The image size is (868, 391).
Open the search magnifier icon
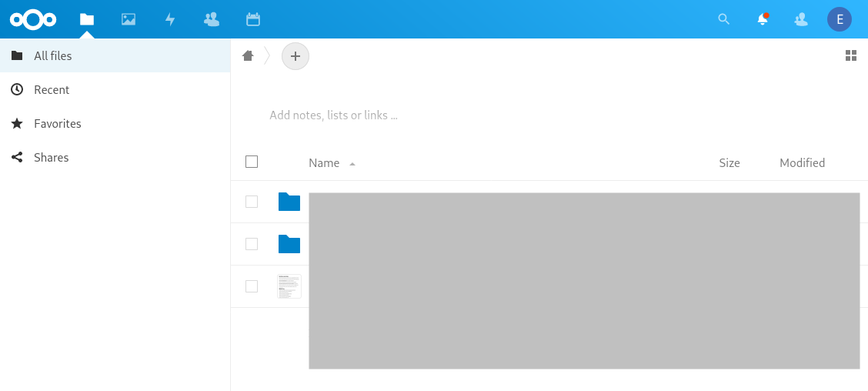click(723, 19)
